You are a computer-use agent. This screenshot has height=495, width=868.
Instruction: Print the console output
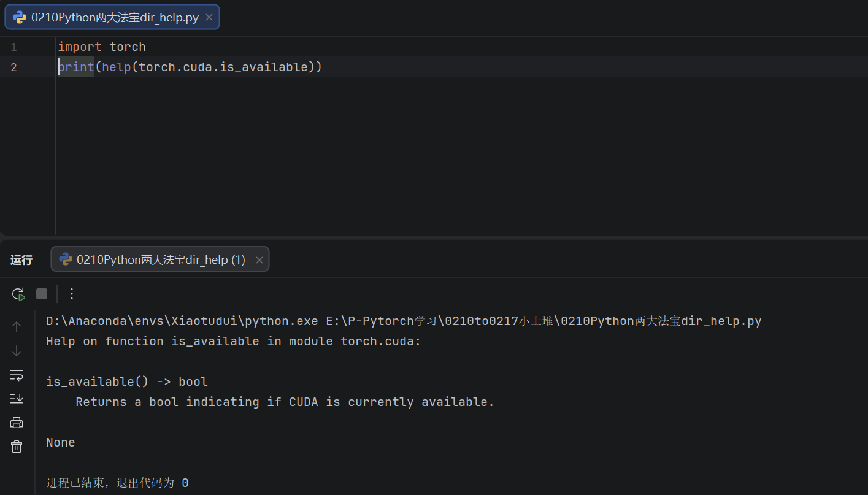(17, 423)
